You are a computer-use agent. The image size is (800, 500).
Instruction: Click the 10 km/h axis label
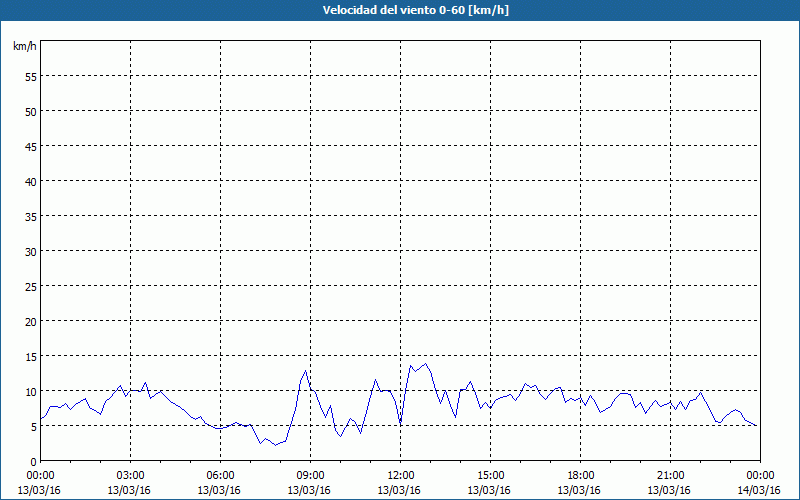click(x=30, y=391)
